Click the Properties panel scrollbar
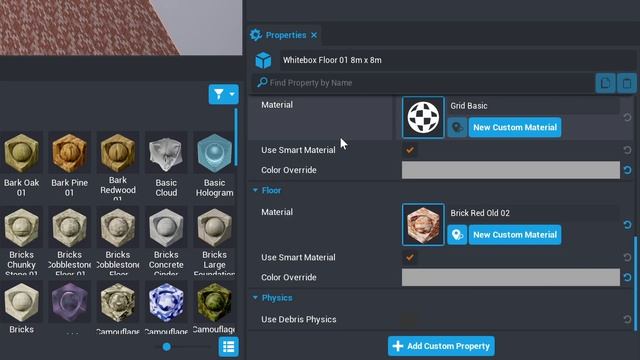The height and width of the screenshot is (360, 640). tap(636, 284)
